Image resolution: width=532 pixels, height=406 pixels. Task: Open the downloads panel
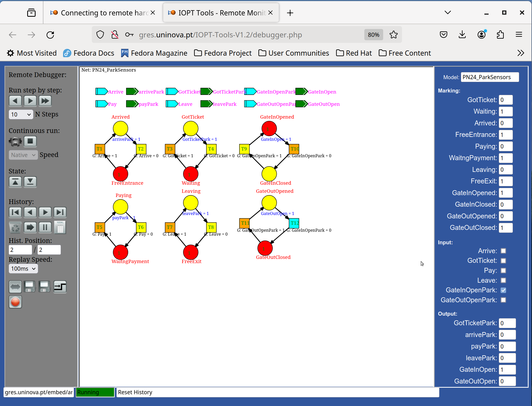pyautogui.click(x=462, y=34)
